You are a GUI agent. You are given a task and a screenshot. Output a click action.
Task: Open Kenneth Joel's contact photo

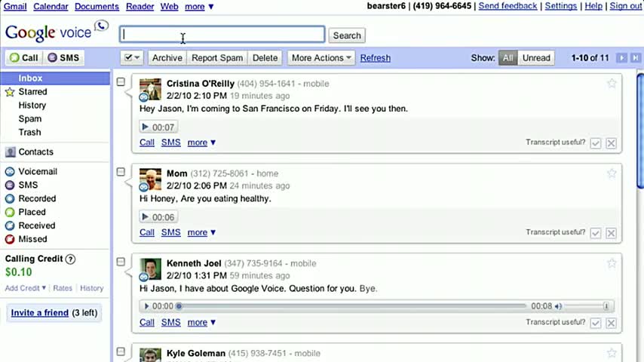tap(150, 269)
